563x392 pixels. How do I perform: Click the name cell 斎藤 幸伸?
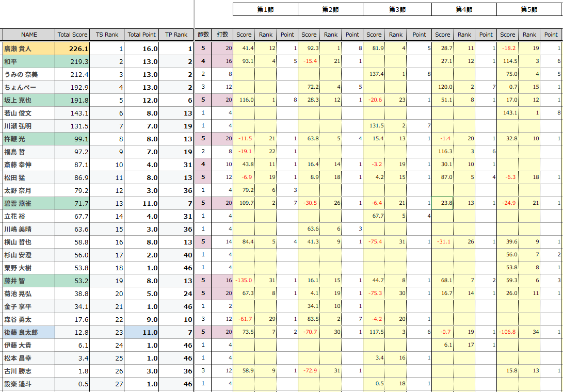(x=29, y=165)
